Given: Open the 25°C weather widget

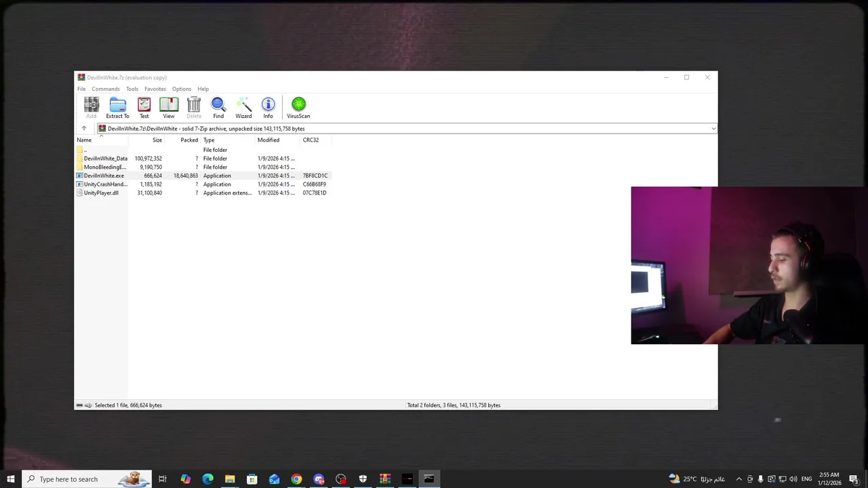Looking at the screenshot, I should tap(696, 479).
